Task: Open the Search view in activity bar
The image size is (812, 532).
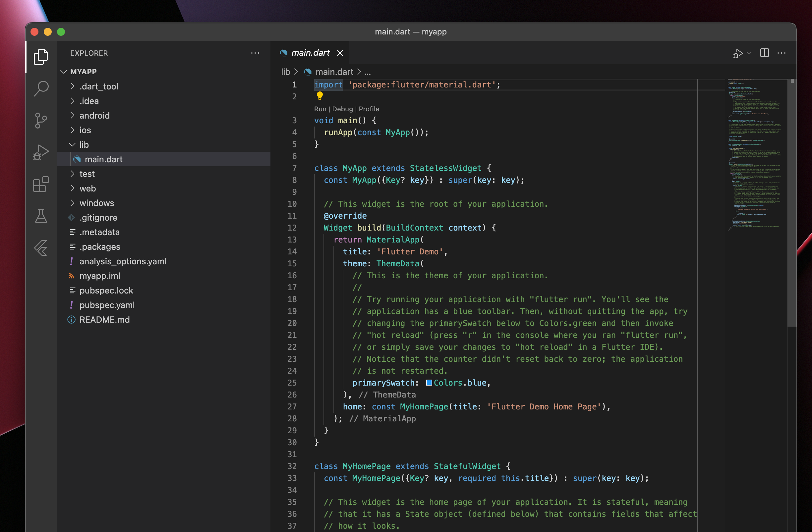Action: (41, 88)
